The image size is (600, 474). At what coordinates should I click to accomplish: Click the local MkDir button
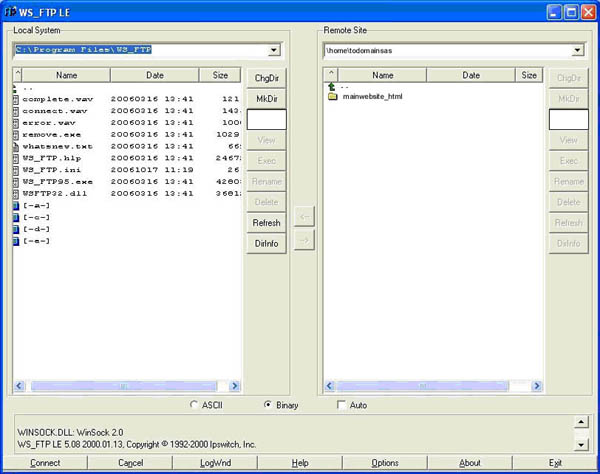pos(267,99)
